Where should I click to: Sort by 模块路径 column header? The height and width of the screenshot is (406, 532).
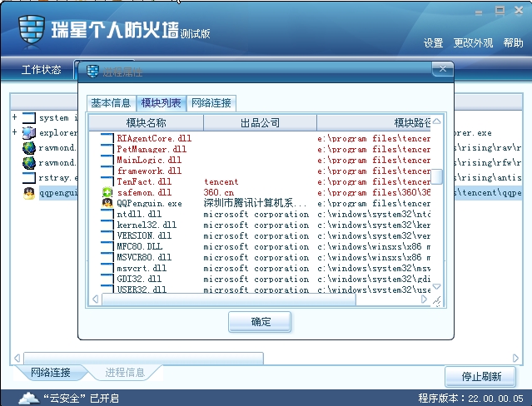[x=374, y=123]
